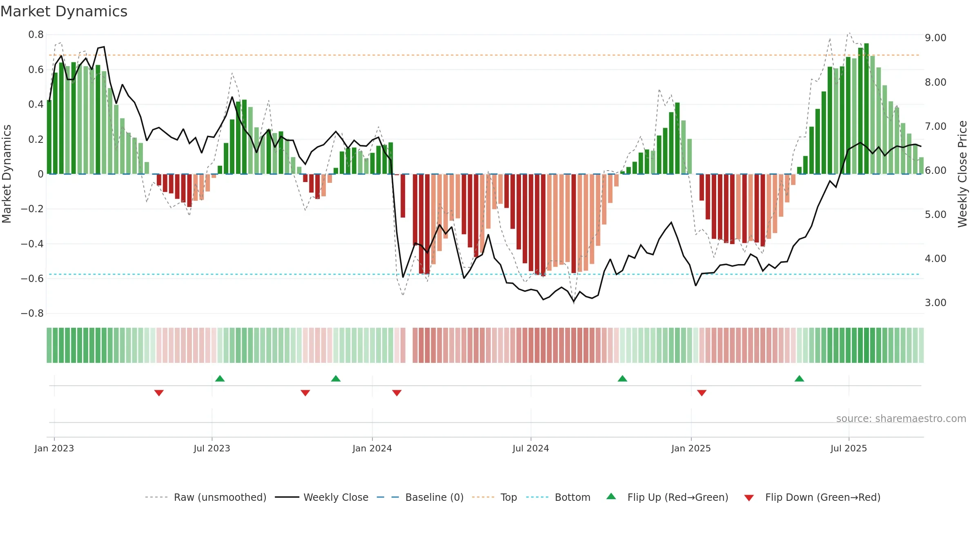980x551 pixels.
Task: Click the Jul 2025 axis label
Action: point(849,448)
